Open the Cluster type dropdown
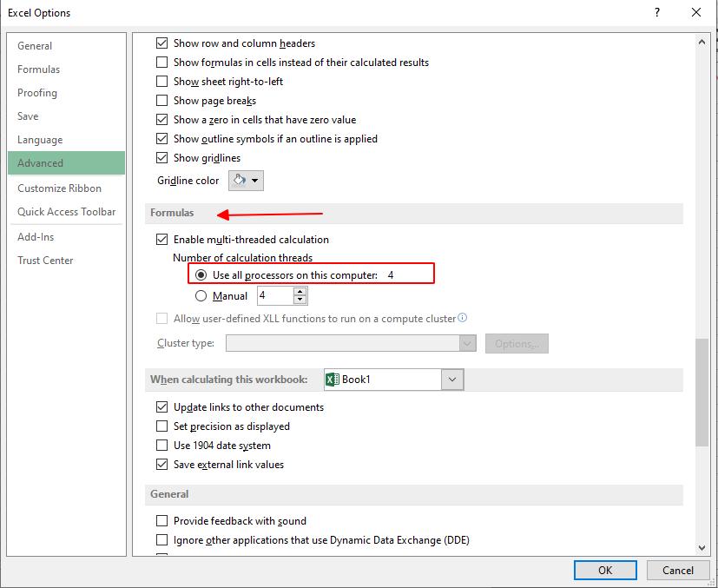The image size is (718, 588). (467, 343)
